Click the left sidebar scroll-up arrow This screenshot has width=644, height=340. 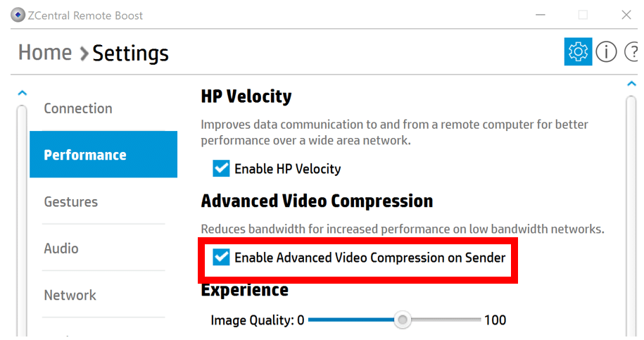click(23, 93)
